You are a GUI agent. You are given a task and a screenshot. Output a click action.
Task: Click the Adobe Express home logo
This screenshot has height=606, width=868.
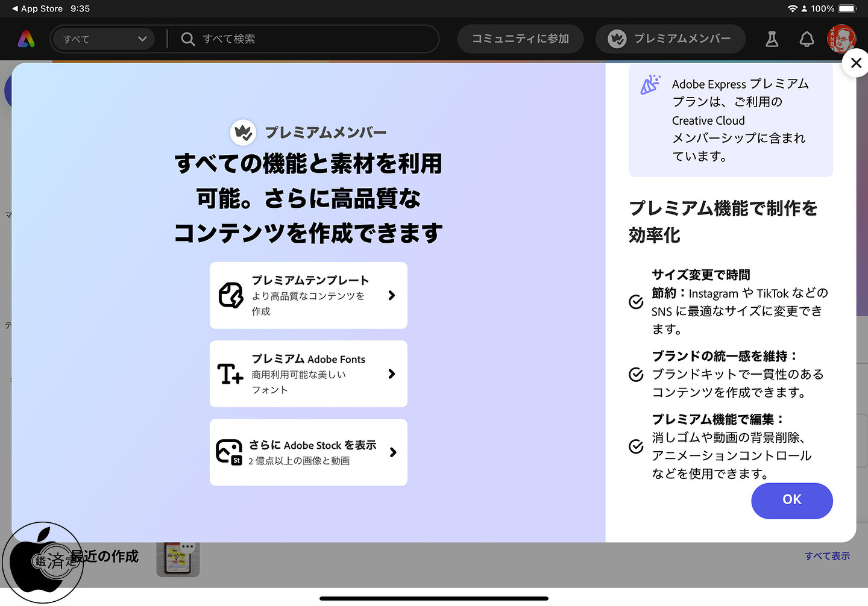pyautogui.click(x=26, y=39)
